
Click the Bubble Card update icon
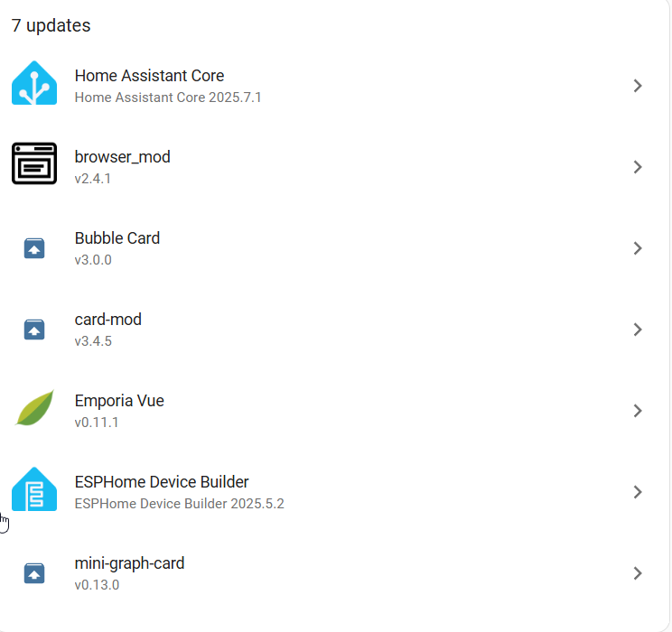(34, 248)
